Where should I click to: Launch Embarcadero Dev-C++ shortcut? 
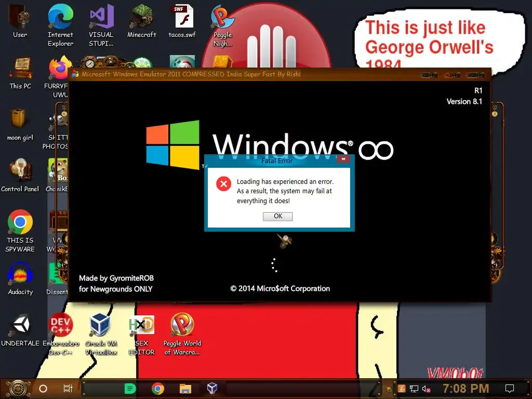point(60,335)
